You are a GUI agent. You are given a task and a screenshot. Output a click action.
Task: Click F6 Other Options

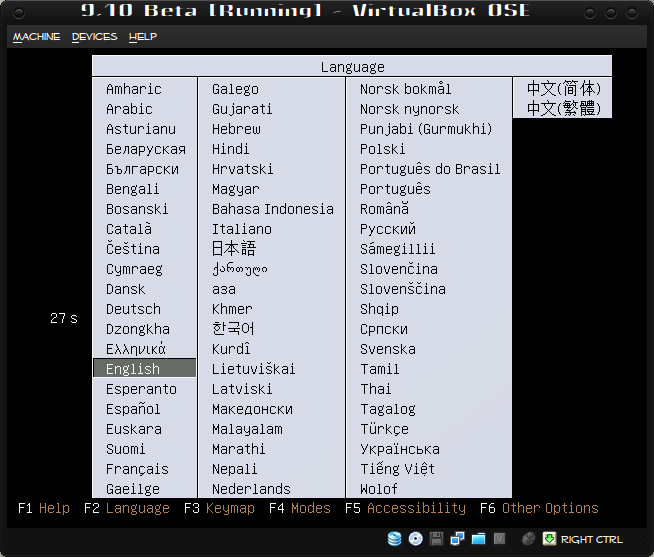pyautogui.click(x=539, y=508)
